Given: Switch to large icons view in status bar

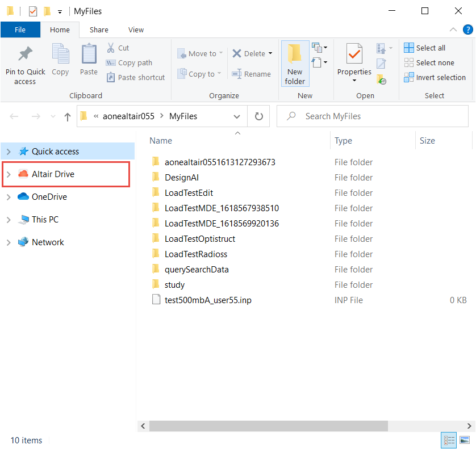Looking at the screenshot, I should pyautogui.click(x=464, y=440).
